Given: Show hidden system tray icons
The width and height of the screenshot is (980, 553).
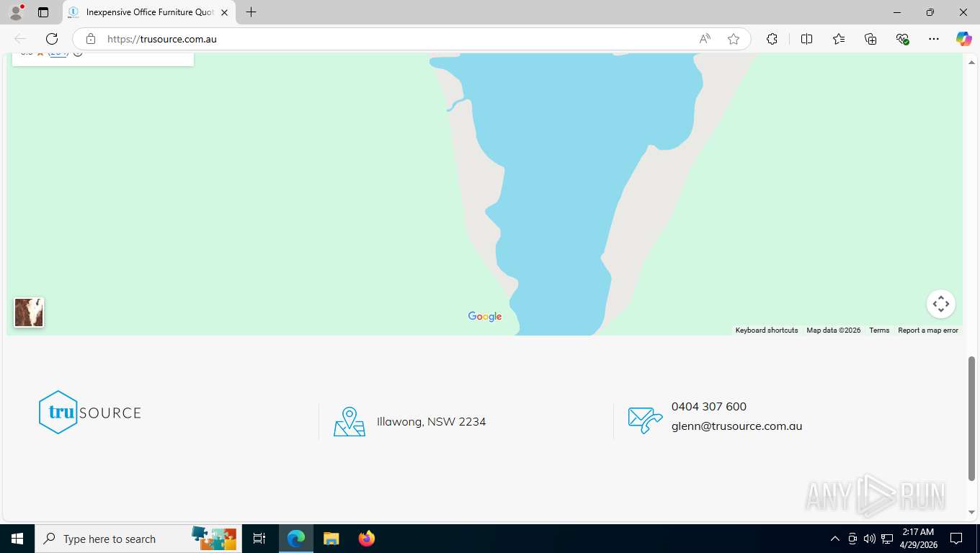Looking at the screenshot, I should [834, 539].
